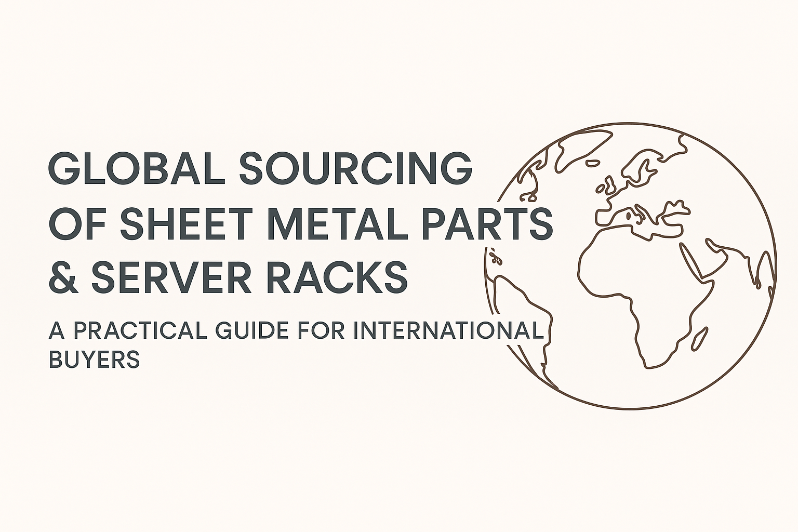Click the British Isles on the globe

[x=607, y=187]
